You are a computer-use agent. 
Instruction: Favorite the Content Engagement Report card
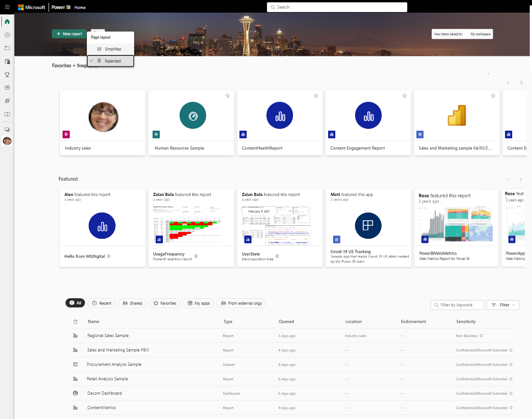pyautogui.click(x=405, y=96)
